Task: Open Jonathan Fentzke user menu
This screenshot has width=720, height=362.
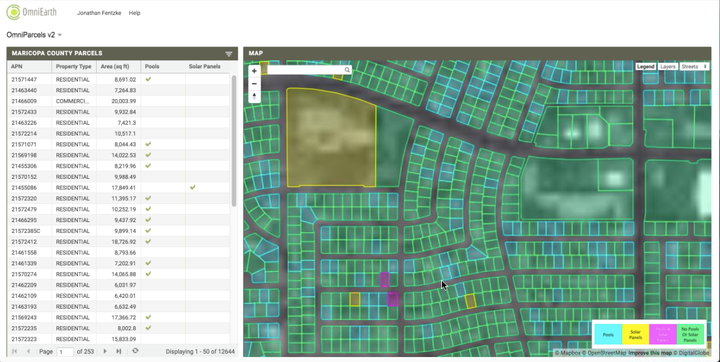Action: tap(99, 13)
